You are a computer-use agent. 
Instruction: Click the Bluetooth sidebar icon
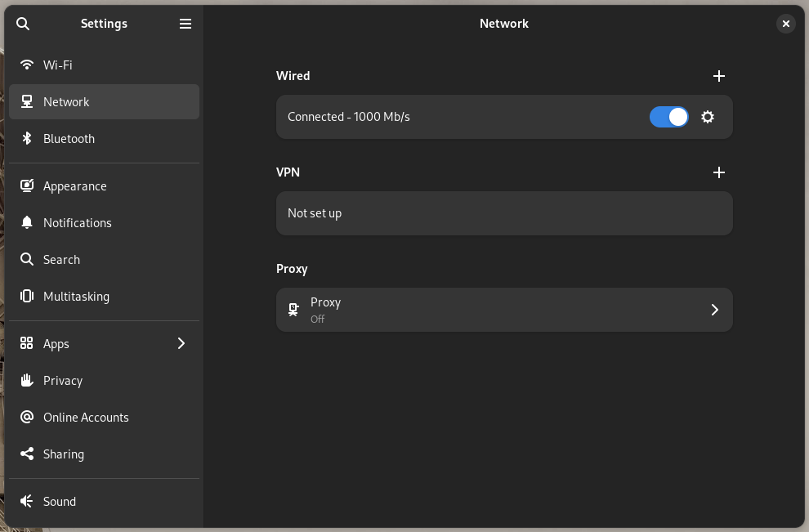click(x=27, y=138)
